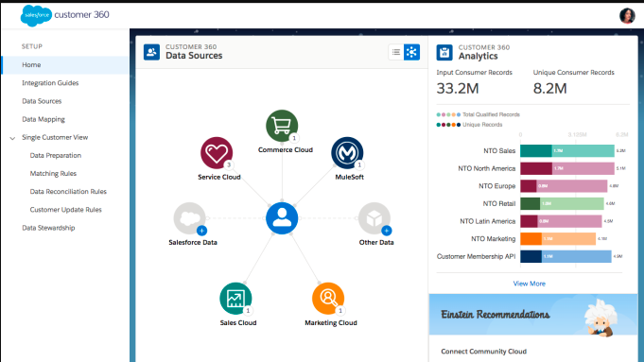The width and height of the screenshot is (644, 362).
Task: Switch Data Sources to graph view
Action: (411, 52)
